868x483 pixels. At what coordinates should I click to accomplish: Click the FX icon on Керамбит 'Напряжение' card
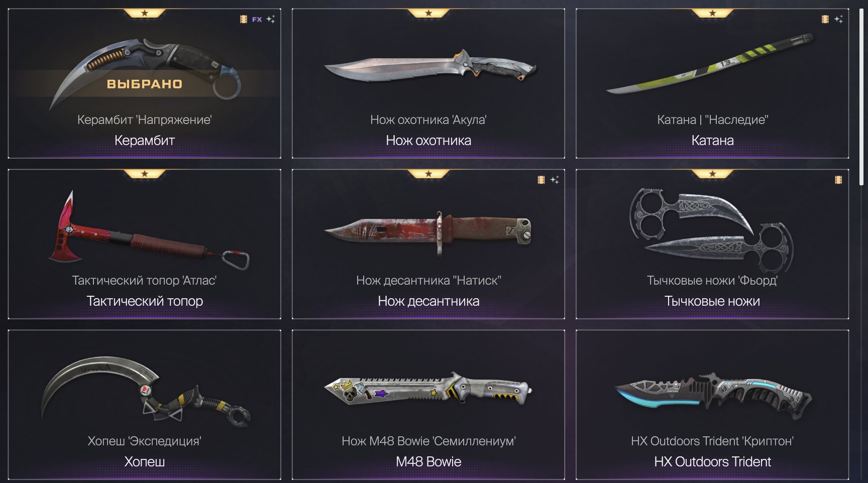(x=257, y=20)
